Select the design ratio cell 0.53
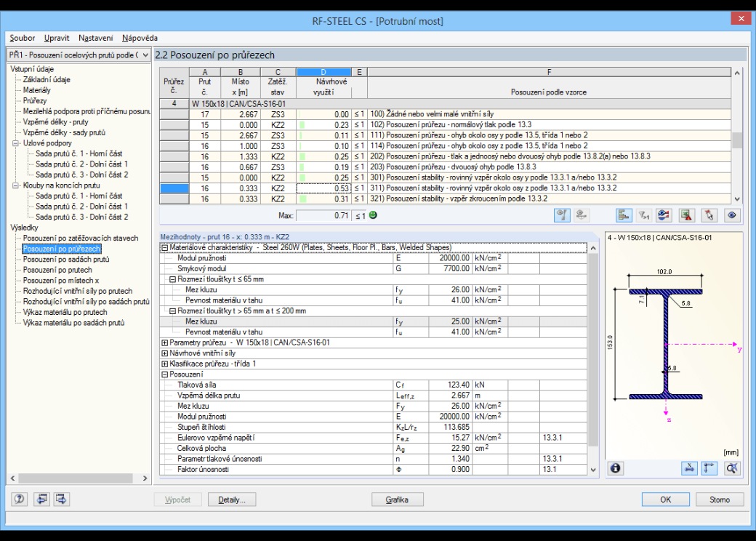 323,188
